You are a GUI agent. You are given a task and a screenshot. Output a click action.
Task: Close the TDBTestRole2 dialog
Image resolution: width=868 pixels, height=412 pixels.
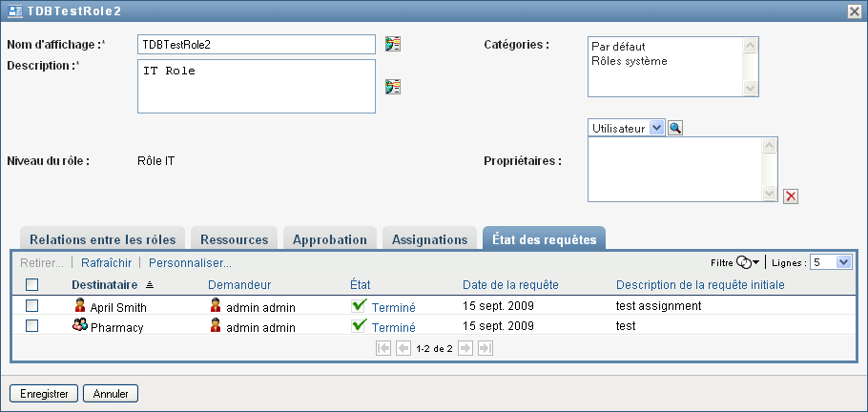click(855, 11)
